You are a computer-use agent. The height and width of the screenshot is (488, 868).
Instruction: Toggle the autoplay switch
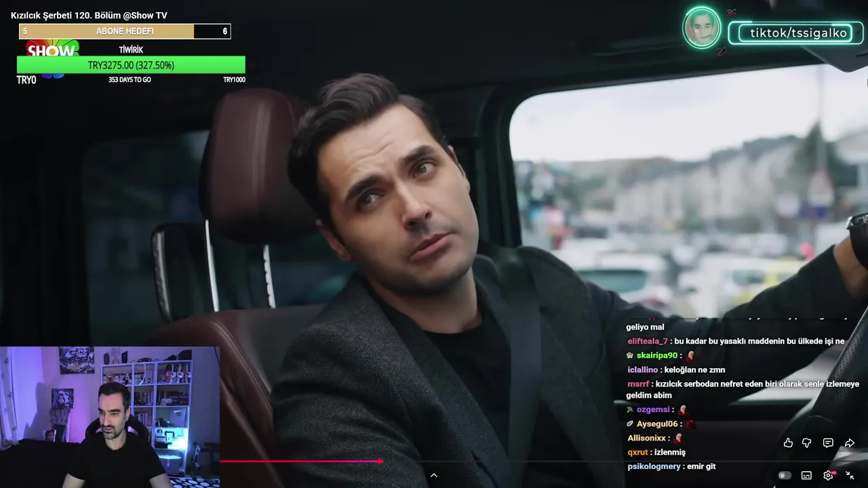[x=785, y=475]
